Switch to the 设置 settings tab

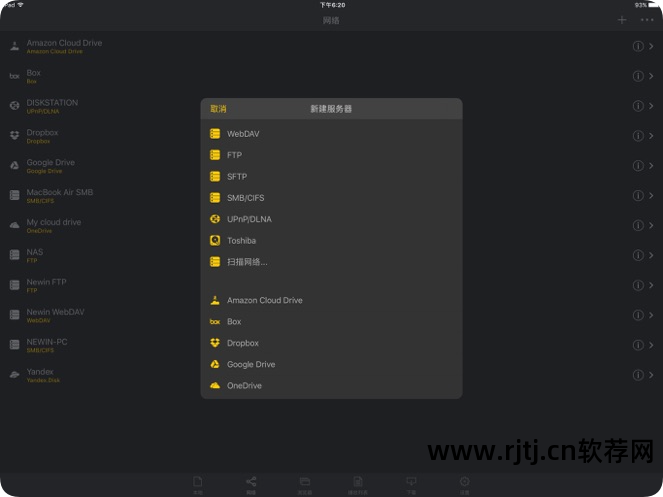click(464, 485)
